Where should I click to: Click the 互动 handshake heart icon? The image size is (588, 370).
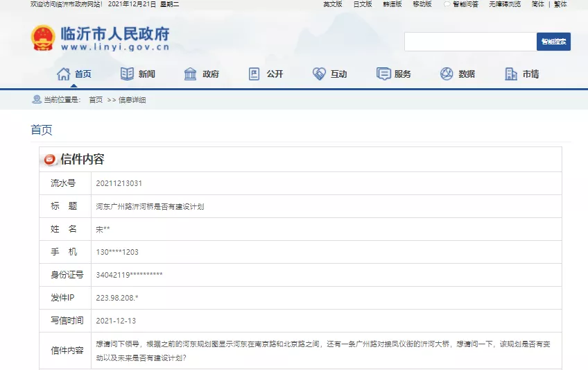pos(319,74)
